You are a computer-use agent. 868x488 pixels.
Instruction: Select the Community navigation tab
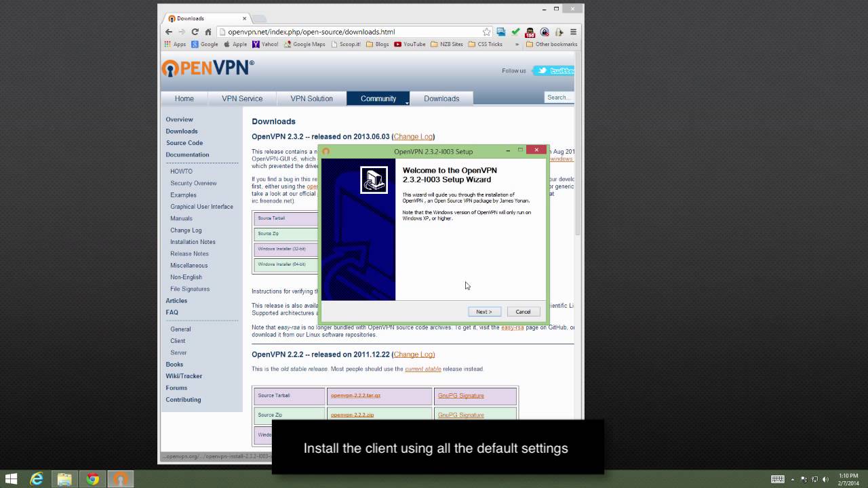378,98
